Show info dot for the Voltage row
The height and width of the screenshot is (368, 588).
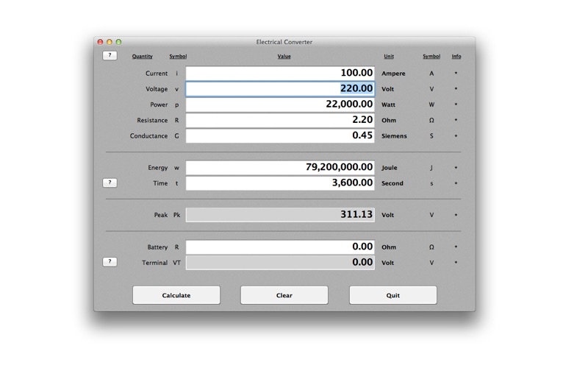456,88
